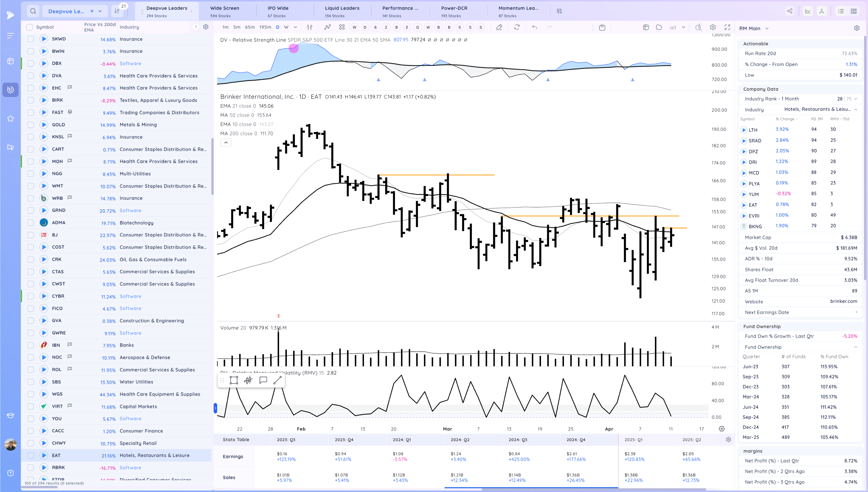The image size is (868, 492).
Task: Click the refresh chart icon
Action: tap(516, 27)
